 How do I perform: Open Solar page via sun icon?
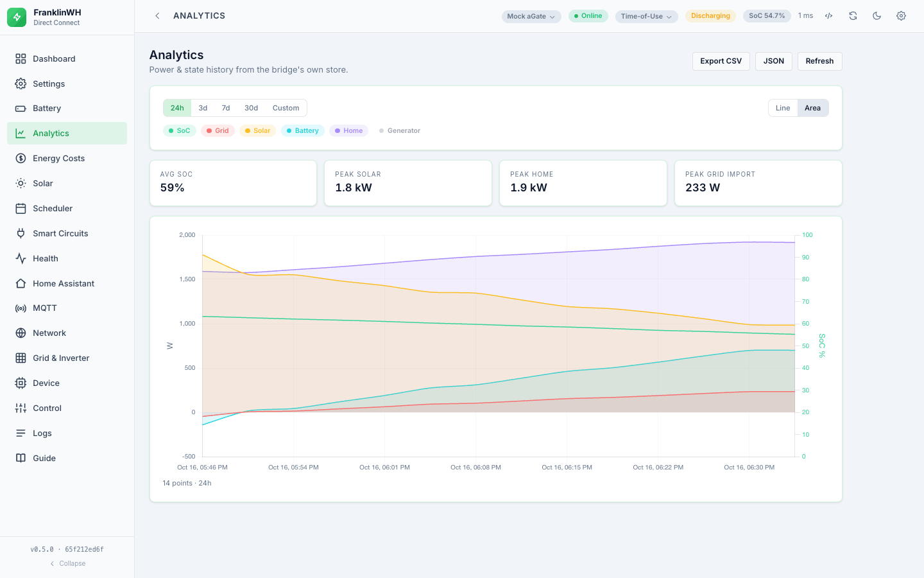pyautogui.click(x=21, y=184)
